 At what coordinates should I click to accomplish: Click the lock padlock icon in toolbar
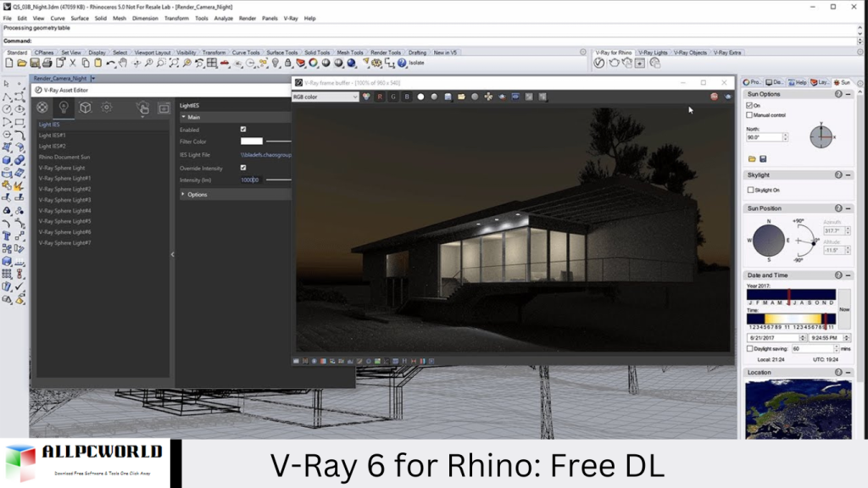coord(288,63)
